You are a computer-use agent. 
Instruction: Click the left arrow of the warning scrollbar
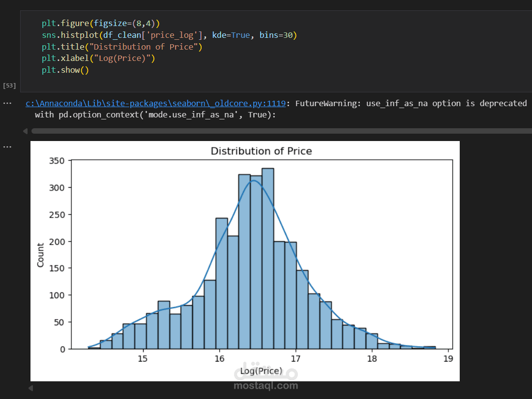coord(25,131)
